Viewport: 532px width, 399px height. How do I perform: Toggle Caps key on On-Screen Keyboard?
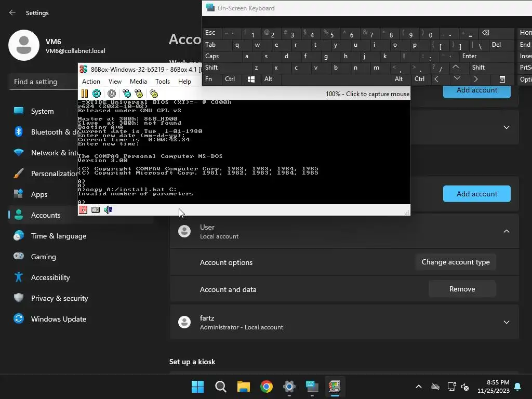pos(222,56)
